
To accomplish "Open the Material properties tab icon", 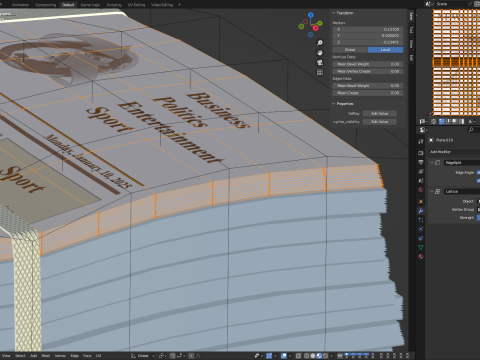I will click(x=421, y=257).
